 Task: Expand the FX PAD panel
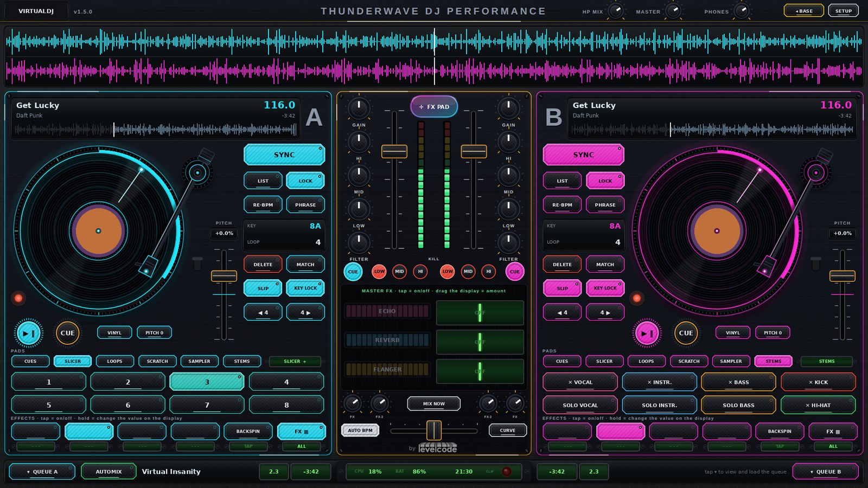tap(434, 107)
